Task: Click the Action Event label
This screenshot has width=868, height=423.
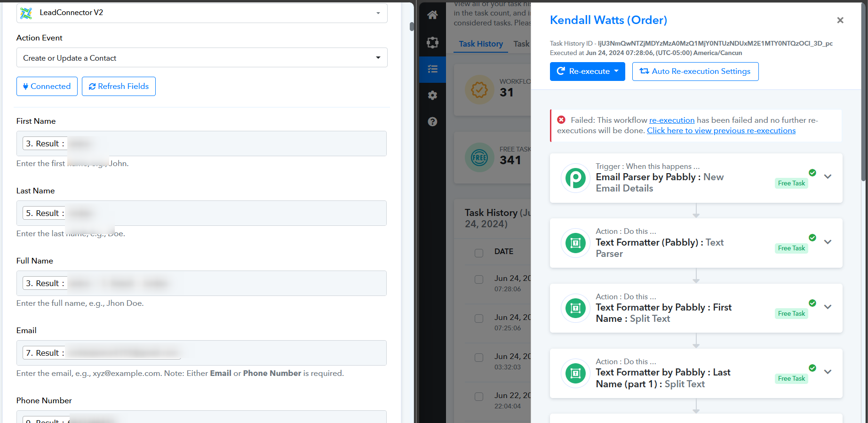Action: [x=40, y=38]
